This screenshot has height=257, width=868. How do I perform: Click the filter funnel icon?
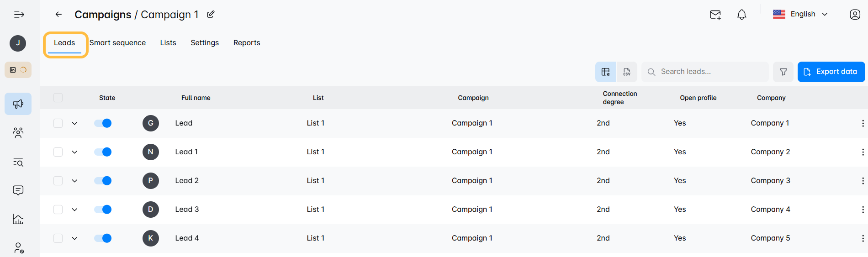pos(783,72)
